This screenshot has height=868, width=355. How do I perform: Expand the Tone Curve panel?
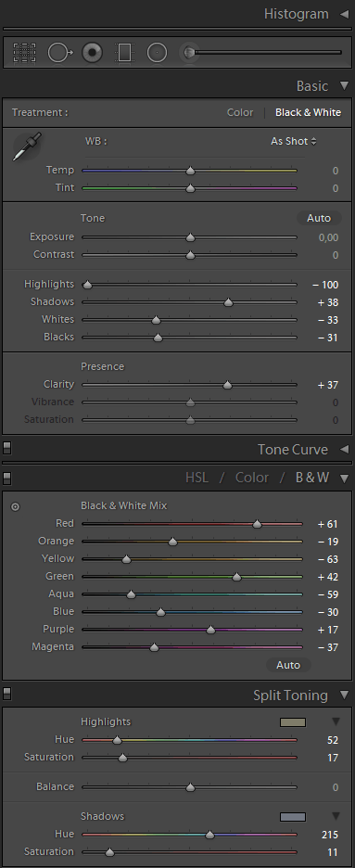tap(344, 449)
